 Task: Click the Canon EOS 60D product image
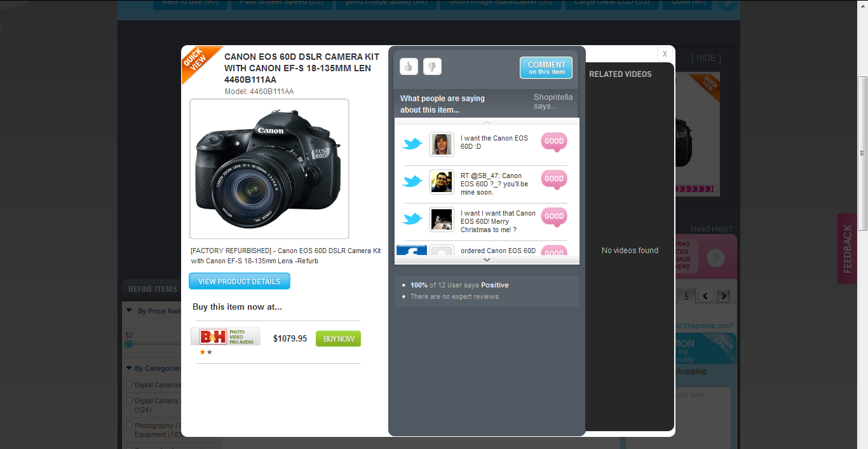tap(269, 169)
